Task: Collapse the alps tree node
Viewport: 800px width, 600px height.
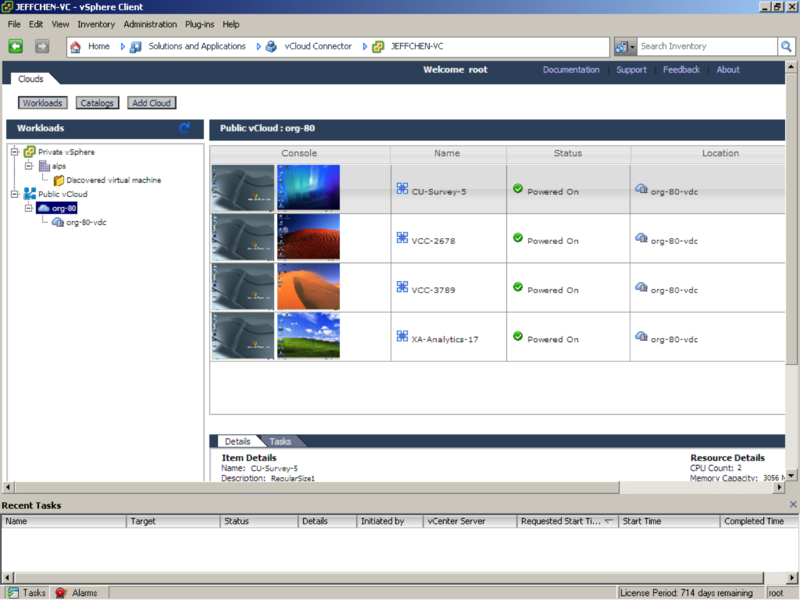Action: point(29,166)
